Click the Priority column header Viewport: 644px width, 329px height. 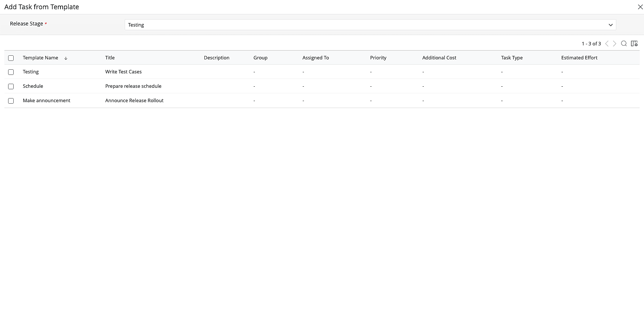coord(378,58)
